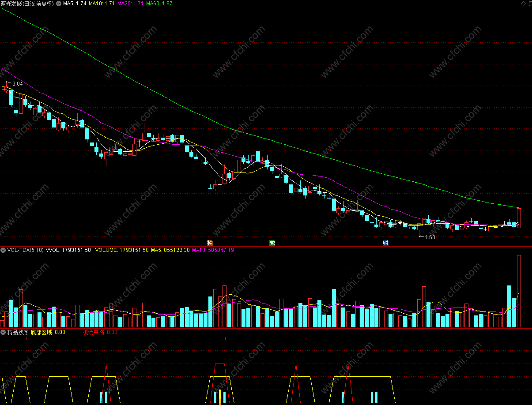532x405 pixels.
Task: Click the last red candlestick on price chart
Action: pos(519,218)
